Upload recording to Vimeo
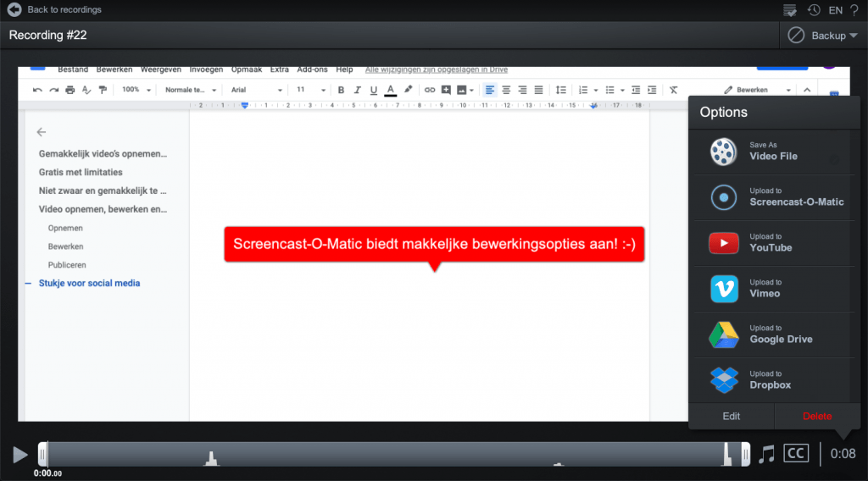868x481 pixels. point(774,289)
